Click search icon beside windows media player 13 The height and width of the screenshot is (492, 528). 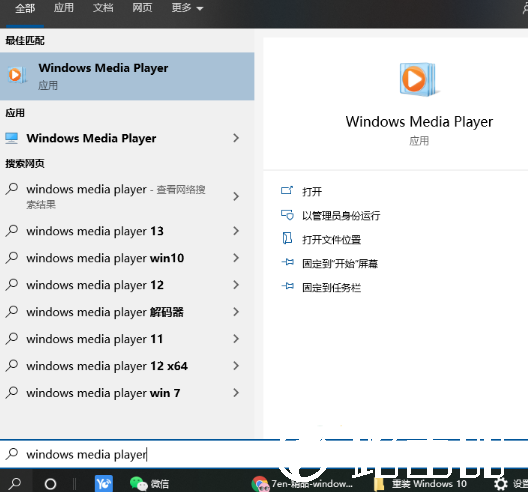12,231
